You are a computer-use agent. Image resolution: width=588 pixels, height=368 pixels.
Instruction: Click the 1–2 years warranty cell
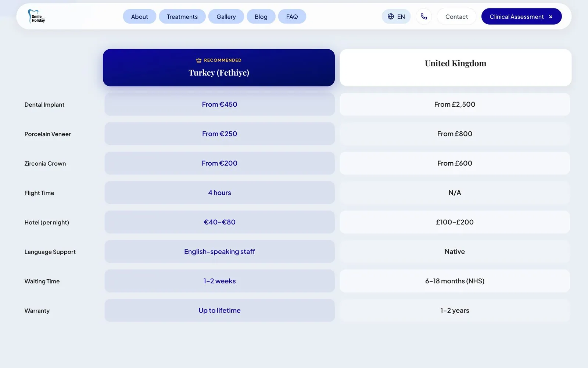(455, 310)
